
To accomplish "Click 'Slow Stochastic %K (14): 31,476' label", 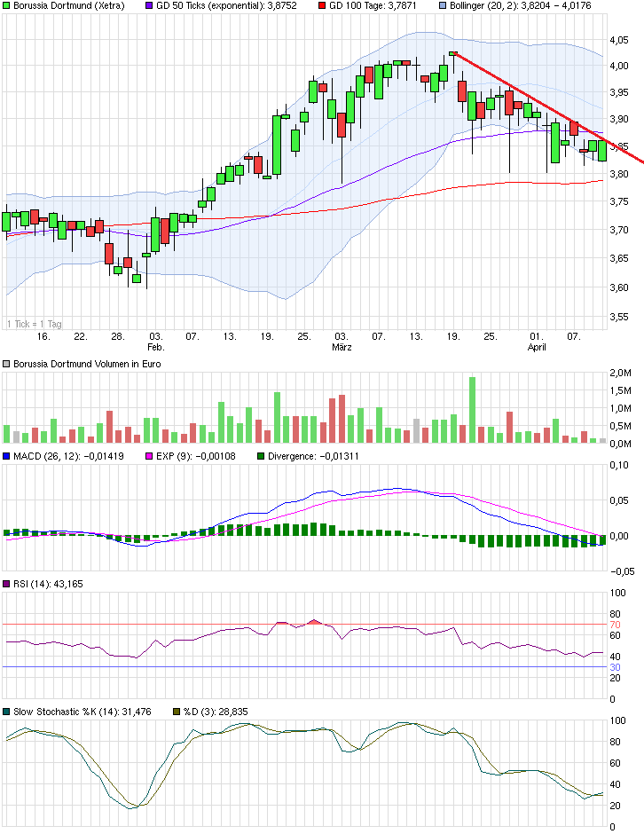I will point(82,712).
